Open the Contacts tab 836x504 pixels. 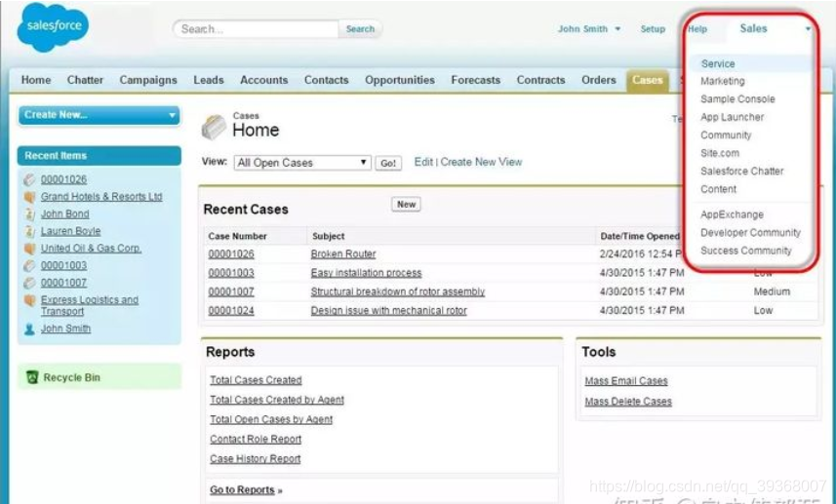coord(326,80)
